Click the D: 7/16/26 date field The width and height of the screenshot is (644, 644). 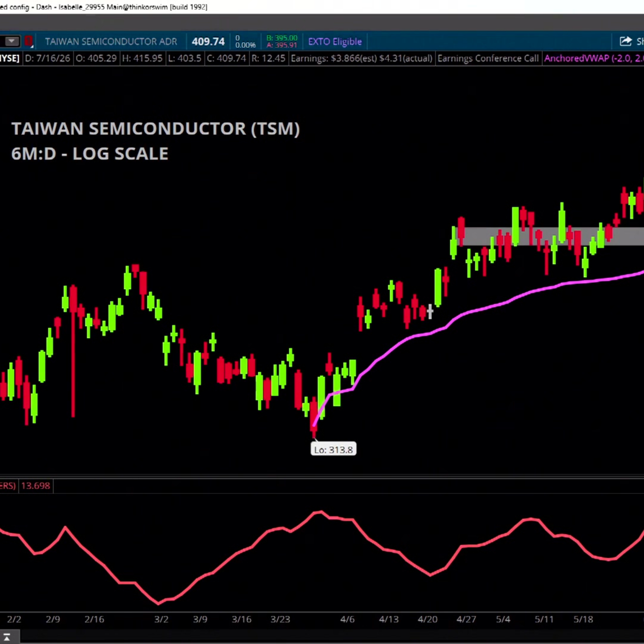tap(47, 58)
